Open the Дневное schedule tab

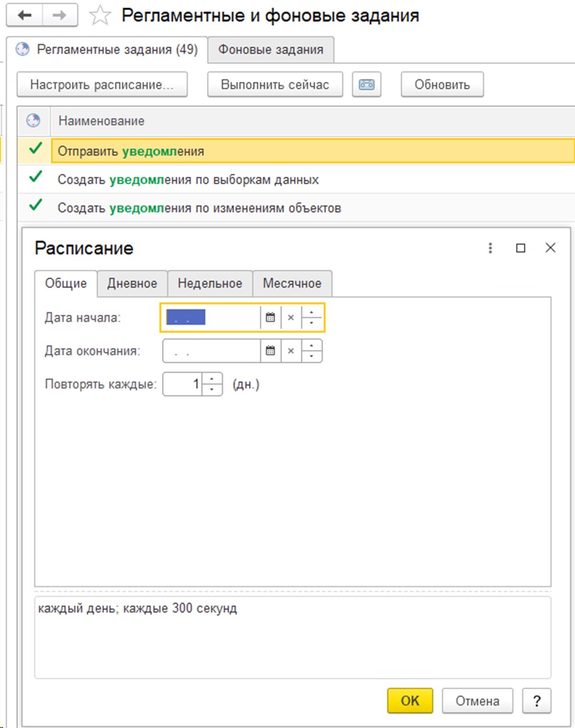click(x=132, y=283)
